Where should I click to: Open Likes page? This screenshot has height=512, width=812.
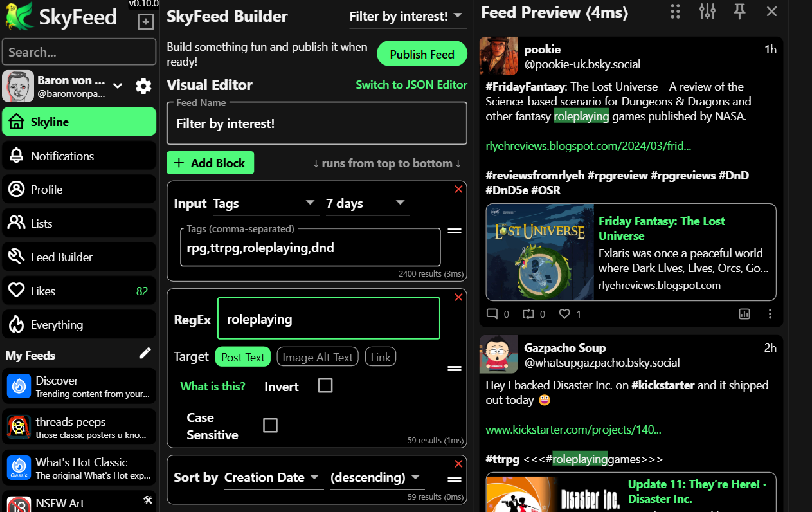click(x=79, y=291)
